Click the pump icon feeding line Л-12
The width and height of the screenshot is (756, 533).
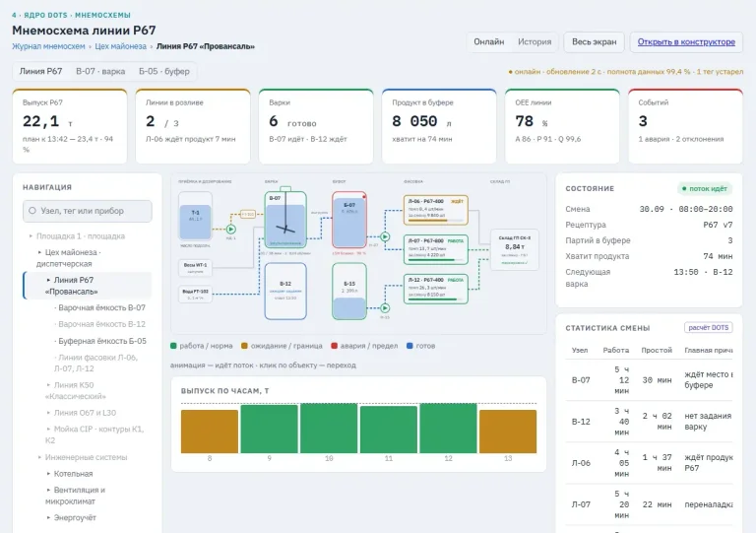(385, 307)
